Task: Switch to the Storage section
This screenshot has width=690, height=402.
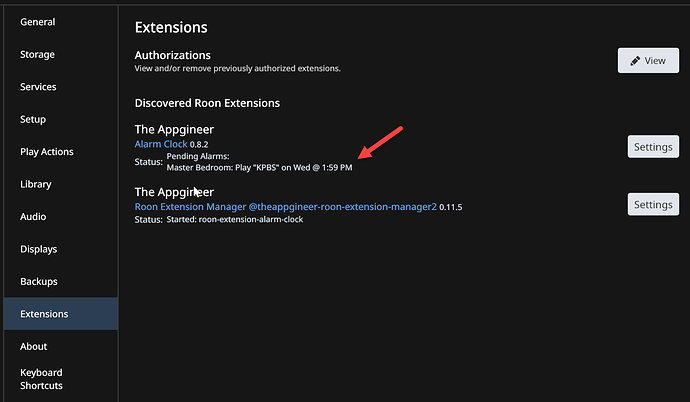Action: [37, 54]
